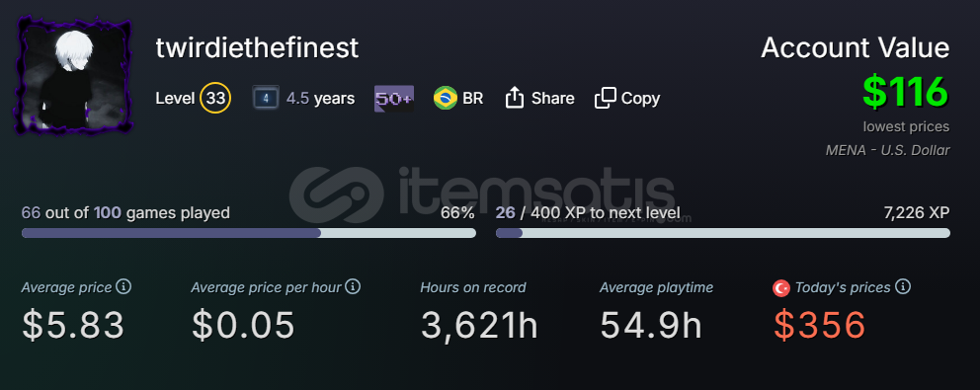This screenshot has height=390, width=980.
Task: Click the username twirdiethefinest
Action: point(257,48)
